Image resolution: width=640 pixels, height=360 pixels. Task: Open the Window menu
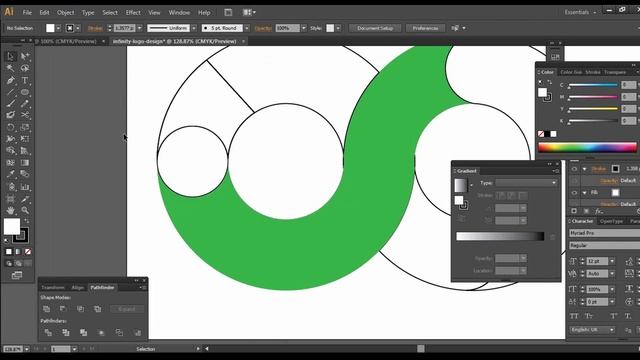(x=179, y=13)
